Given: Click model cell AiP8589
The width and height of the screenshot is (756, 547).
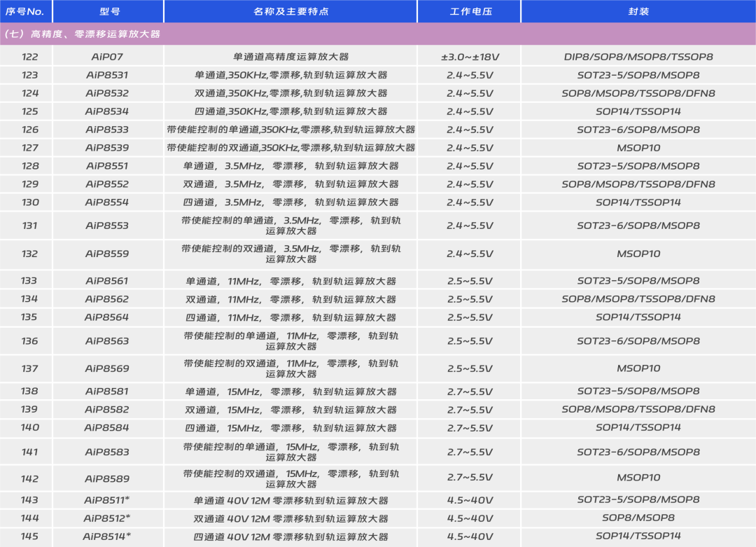Looking at the screenshot, I should pos(107,479).
